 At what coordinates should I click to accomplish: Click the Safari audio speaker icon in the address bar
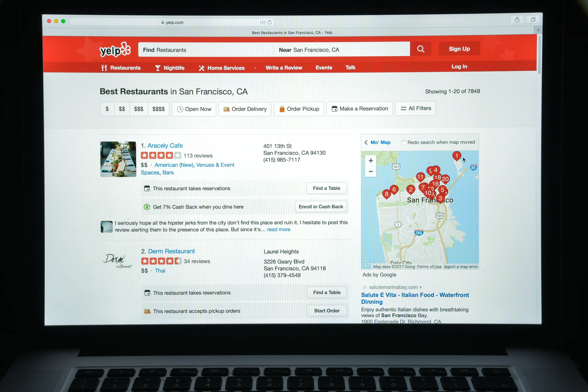click(262, 22)
